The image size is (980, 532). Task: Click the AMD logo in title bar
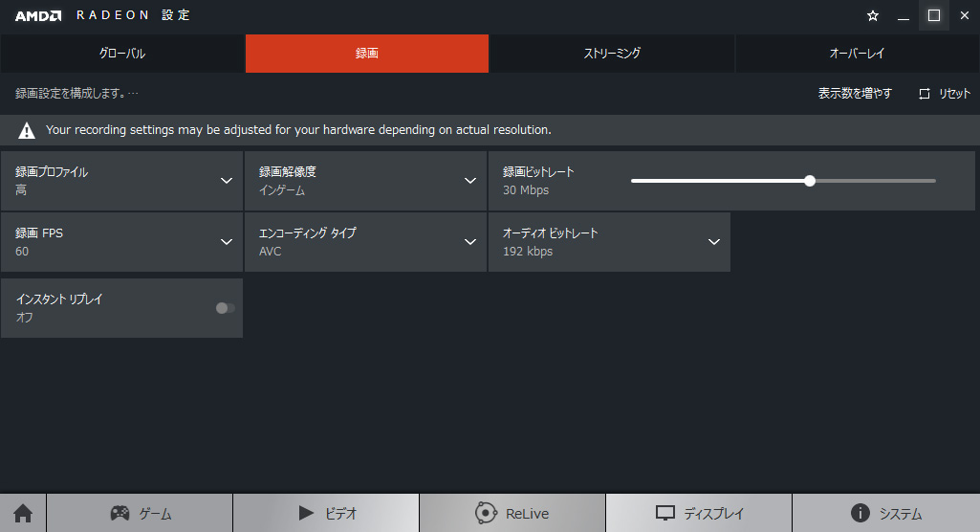(38, 15)
